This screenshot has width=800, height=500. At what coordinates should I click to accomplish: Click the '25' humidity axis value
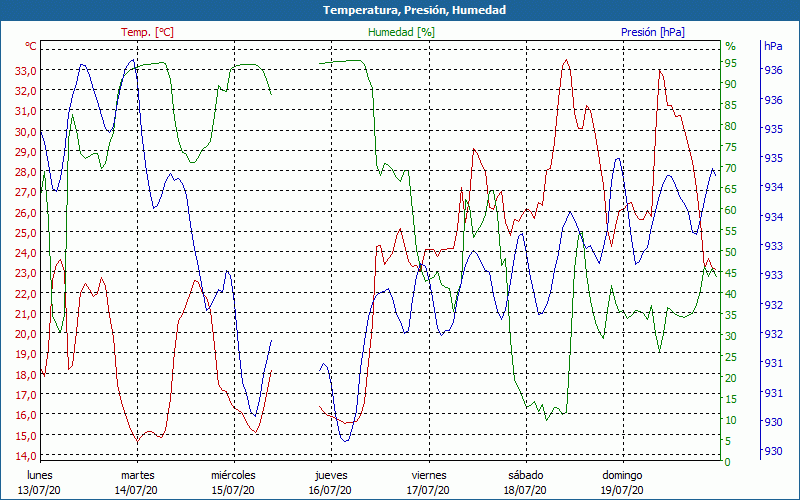(x=731, y=357)
